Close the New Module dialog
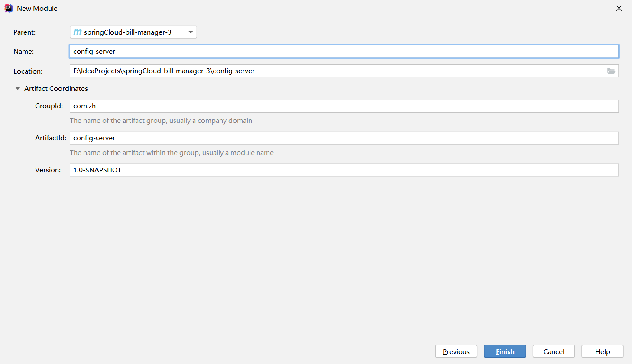This screenshot has width=632, height=364. [x=619, y=8]
